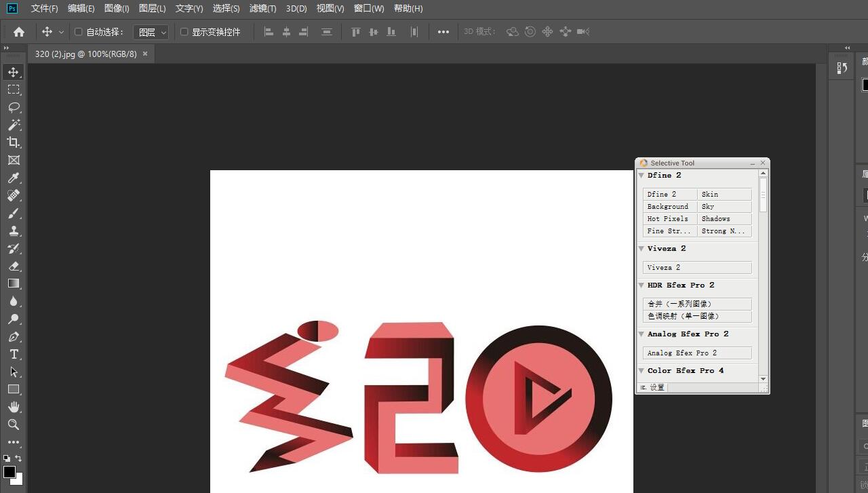868x493 pixels.
Task: Choose the Eraser tool
Action: coord(14,266)
